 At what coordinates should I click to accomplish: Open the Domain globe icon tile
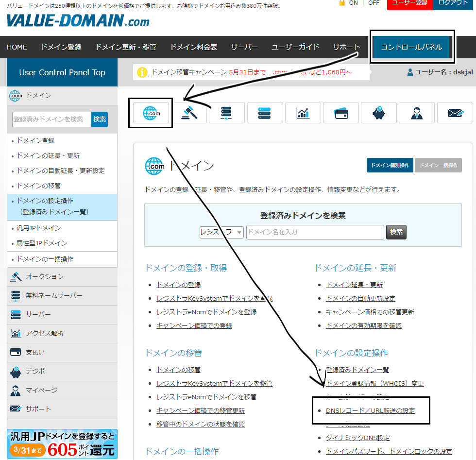tap(151, 113)
